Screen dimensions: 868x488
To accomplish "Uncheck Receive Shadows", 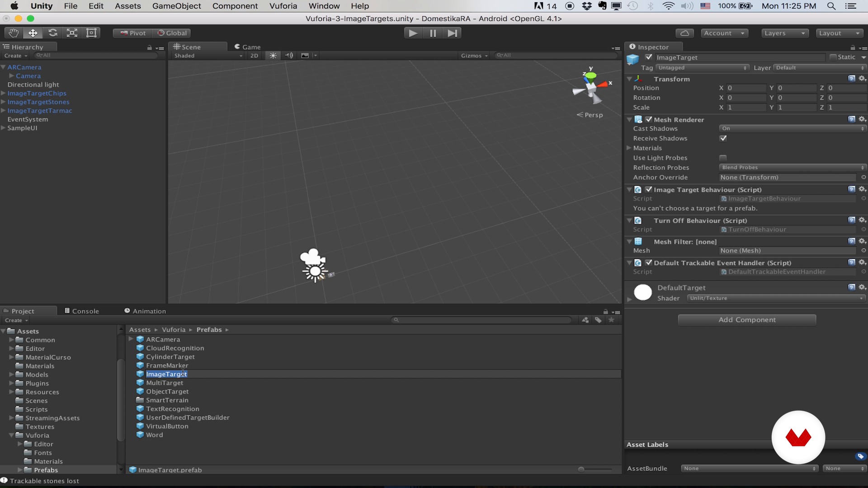I will (723, 138).
